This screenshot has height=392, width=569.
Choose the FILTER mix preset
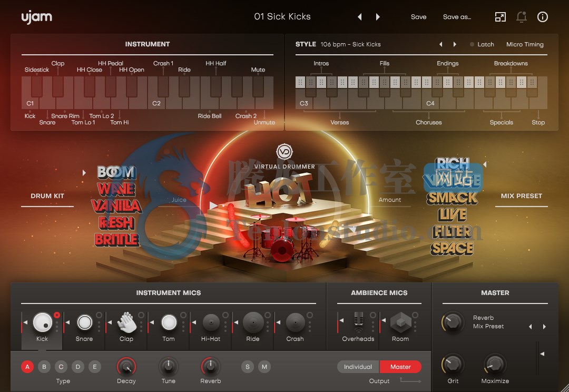[x=452, y=232]
